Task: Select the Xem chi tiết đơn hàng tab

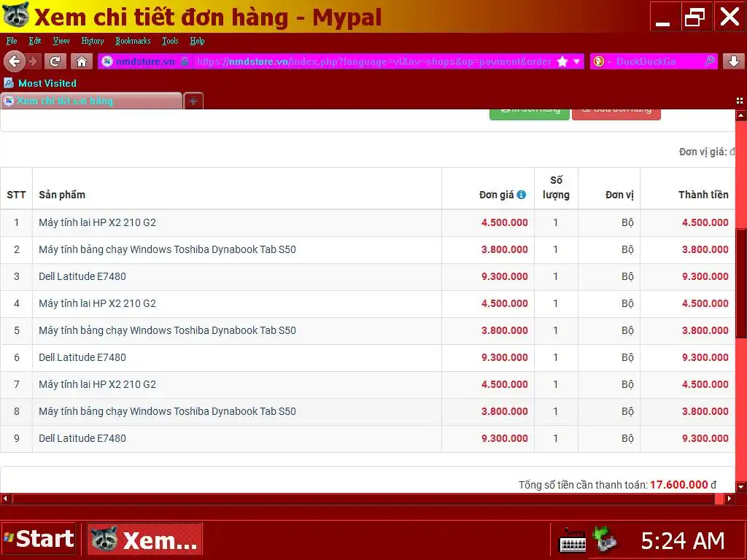Action: click(91, 101)
